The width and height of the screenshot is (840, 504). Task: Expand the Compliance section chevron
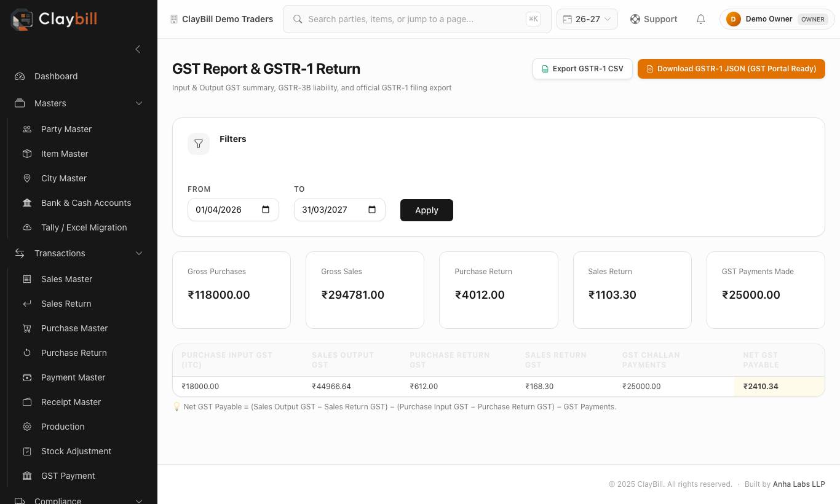139,501
